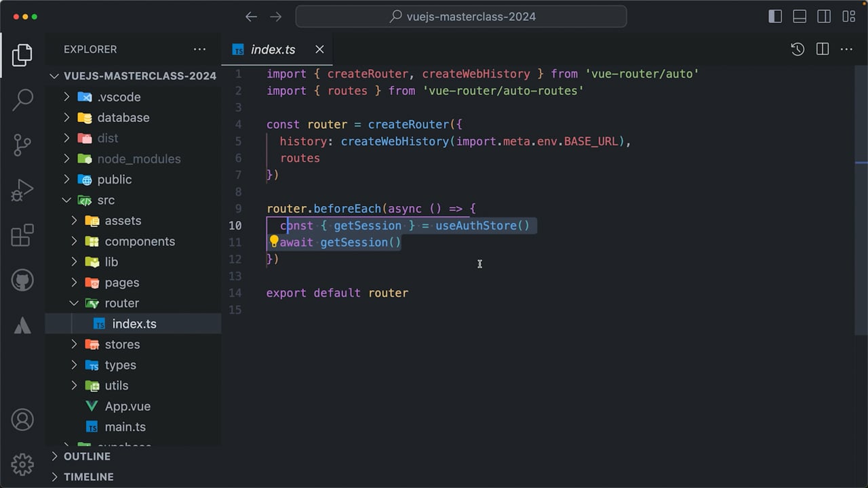Open the Atlassian view in activity bar
This screenshot has width=868, height=488.
point(22,325)
